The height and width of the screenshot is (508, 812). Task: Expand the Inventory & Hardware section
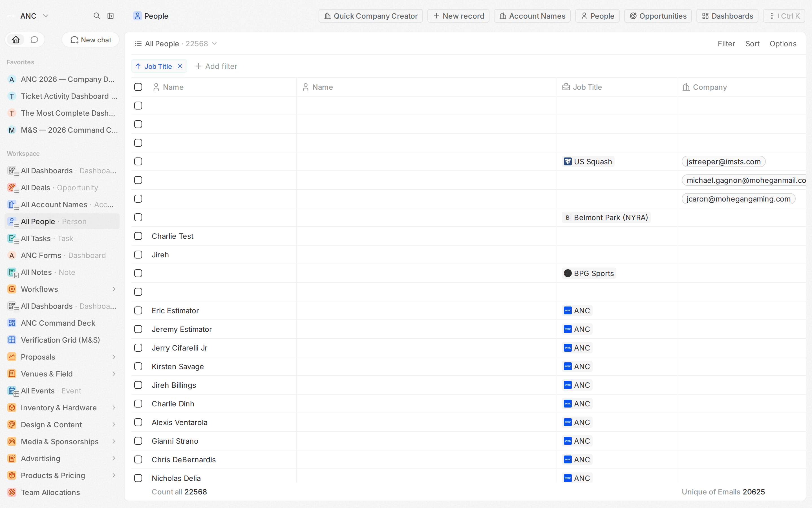[114, 408]
